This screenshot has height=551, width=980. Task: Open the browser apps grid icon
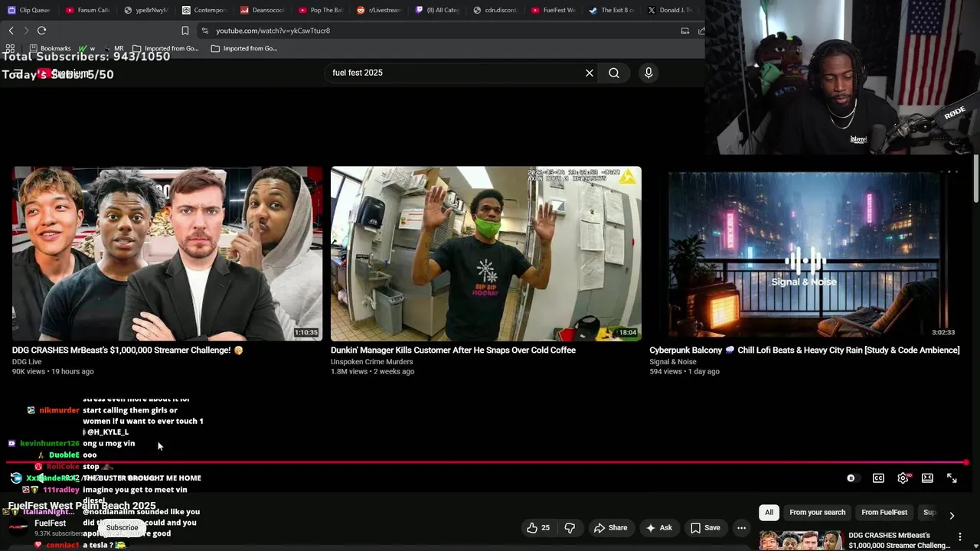point(10,48)
